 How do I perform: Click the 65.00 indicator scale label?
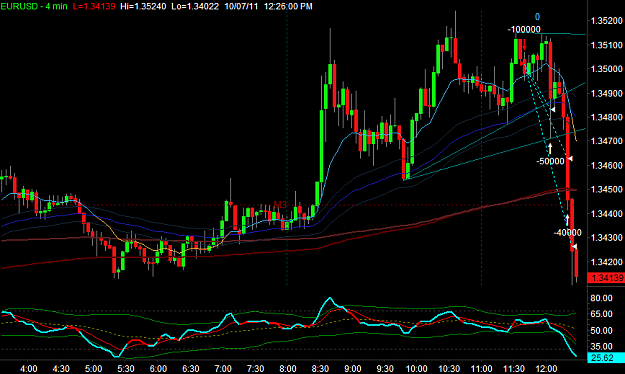[601, 314]
